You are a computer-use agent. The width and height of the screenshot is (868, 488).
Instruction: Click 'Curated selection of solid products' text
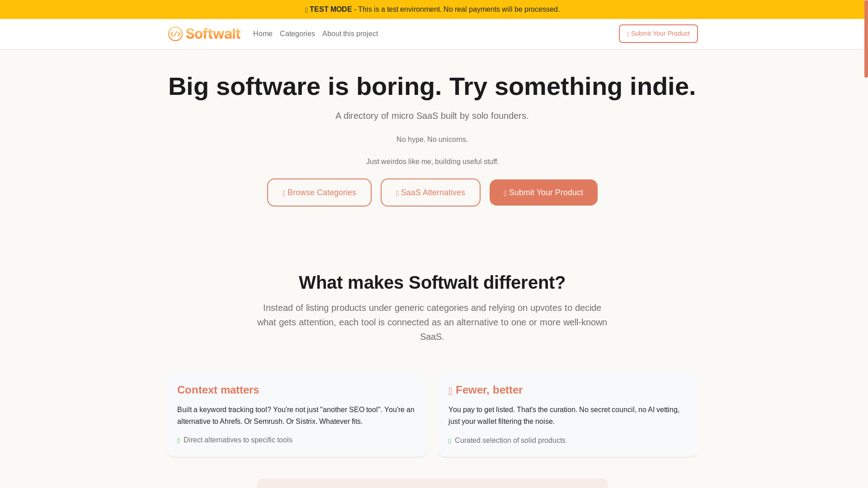(x=510, y=441)
